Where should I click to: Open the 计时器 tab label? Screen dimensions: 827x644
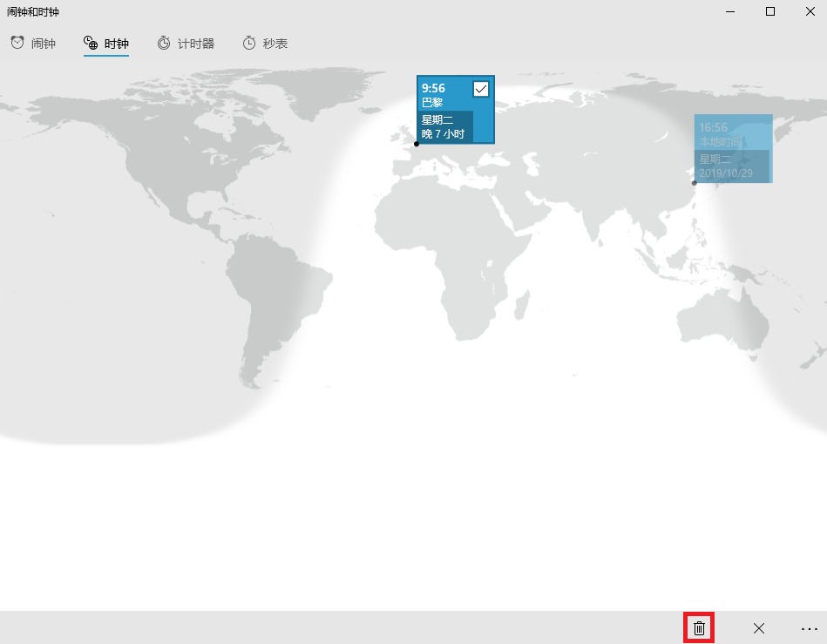click(196, 44)
